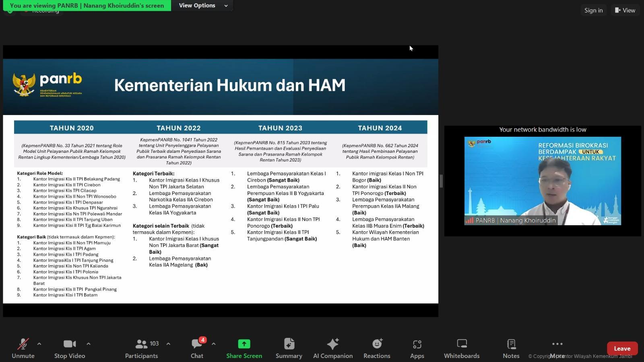Open Notes
The height and width of the screenshot is (362, 644).
[x=511, y=348]
